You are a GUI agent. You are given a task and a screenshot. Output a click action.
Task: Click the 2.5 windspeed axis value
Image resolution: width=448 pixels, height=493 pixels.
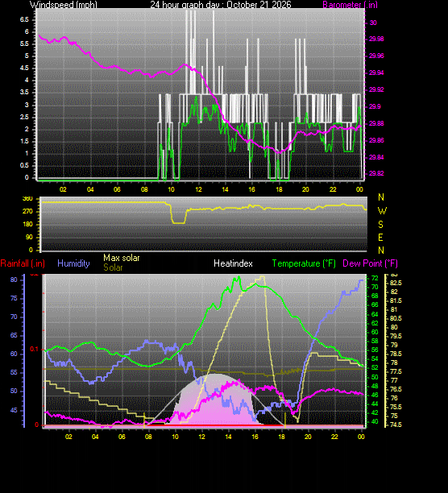[24, 117]
